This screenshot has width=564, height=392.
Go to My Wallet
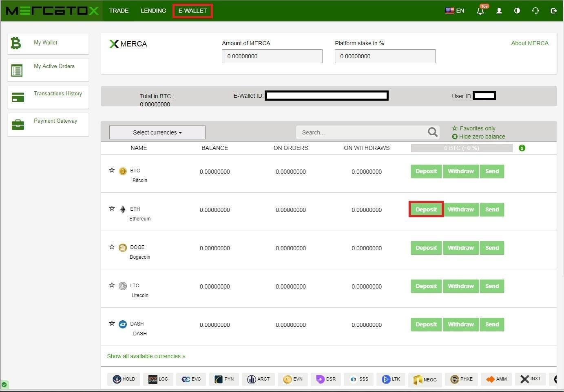point(48,44)
